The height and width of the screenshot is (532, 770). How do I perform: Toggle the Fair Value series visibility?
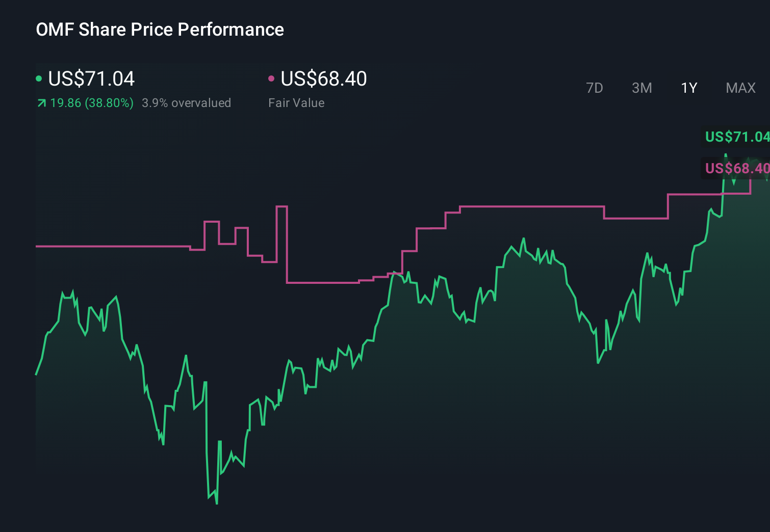272,78
